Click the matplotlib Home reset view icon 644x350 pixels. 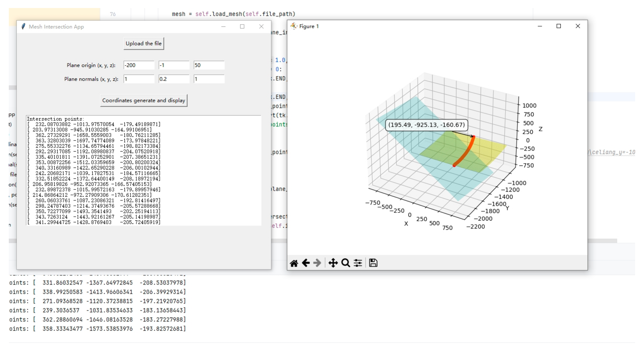[x=294, y=263]
